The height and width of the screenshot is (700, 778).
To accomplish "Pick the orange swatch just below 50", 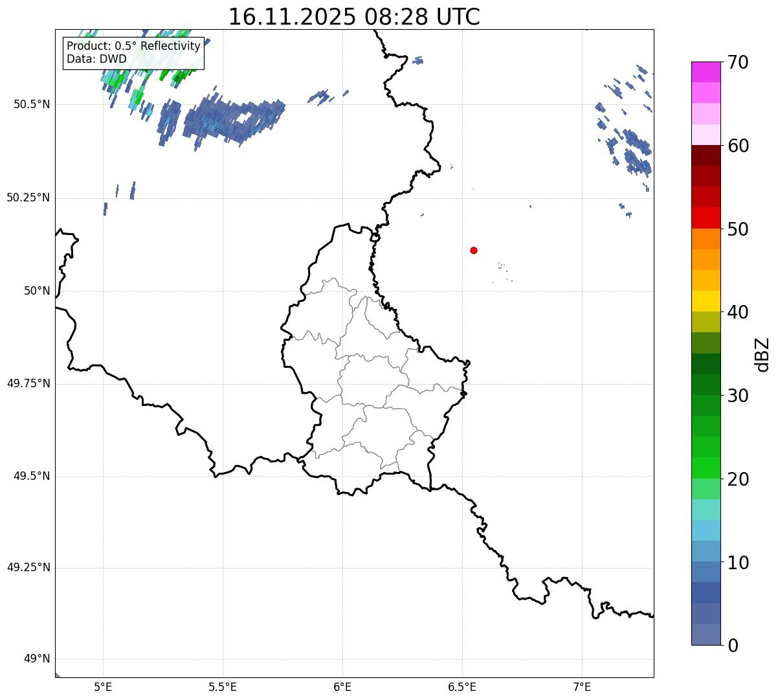I will click(x=706, y=239).
